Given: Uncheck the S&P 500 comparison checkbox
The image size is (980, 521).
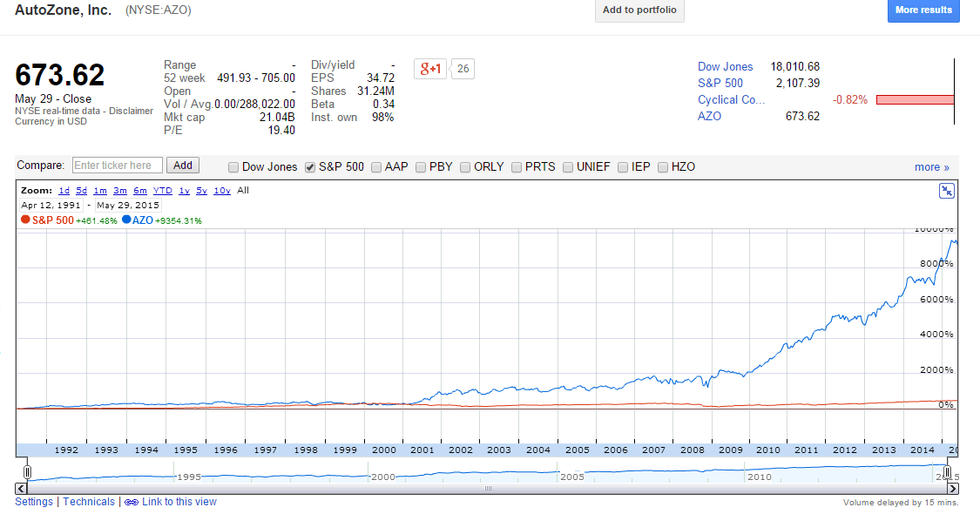Looking at the screenshot, I should tap(309, 167).
